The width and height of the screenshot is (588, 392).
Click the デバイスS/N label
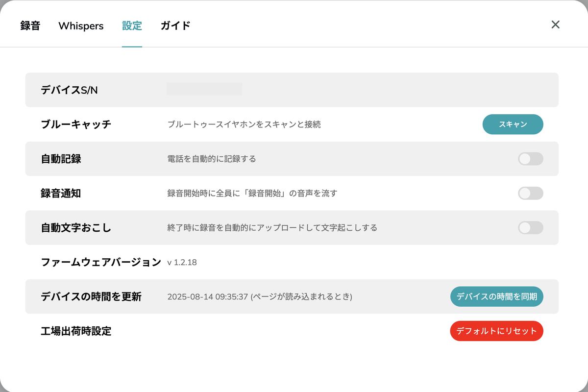coord(69,90)
